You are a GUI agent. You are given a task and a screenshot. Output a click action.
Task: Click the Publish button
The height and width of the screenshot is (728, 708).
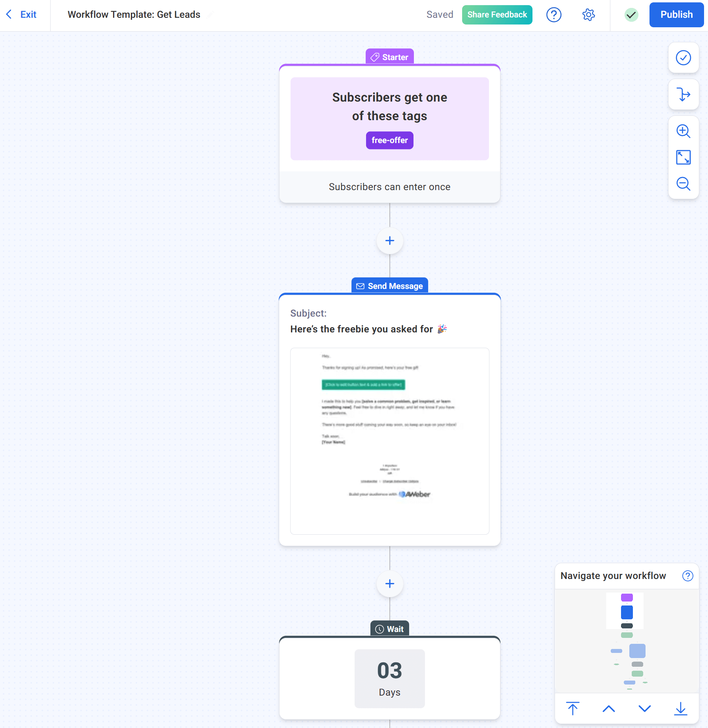(x=676, y=15)
